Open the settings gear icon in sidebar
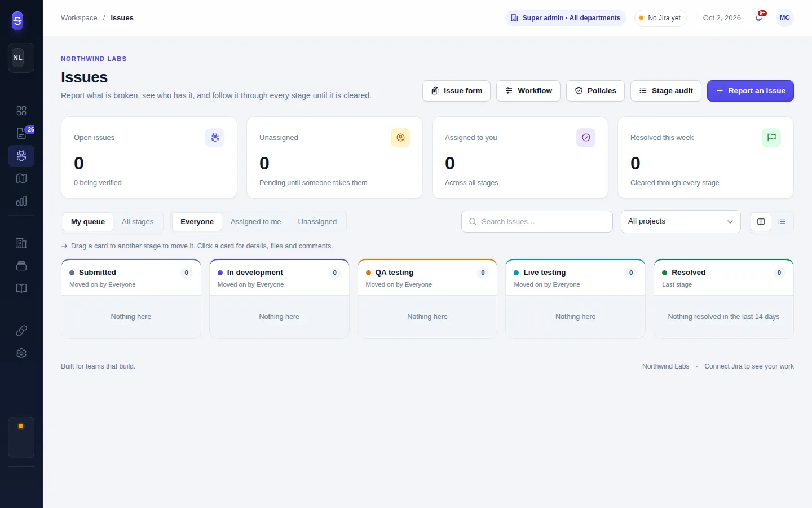The height and width of the screenshot is (508, 812). click(x=21, y=353)
